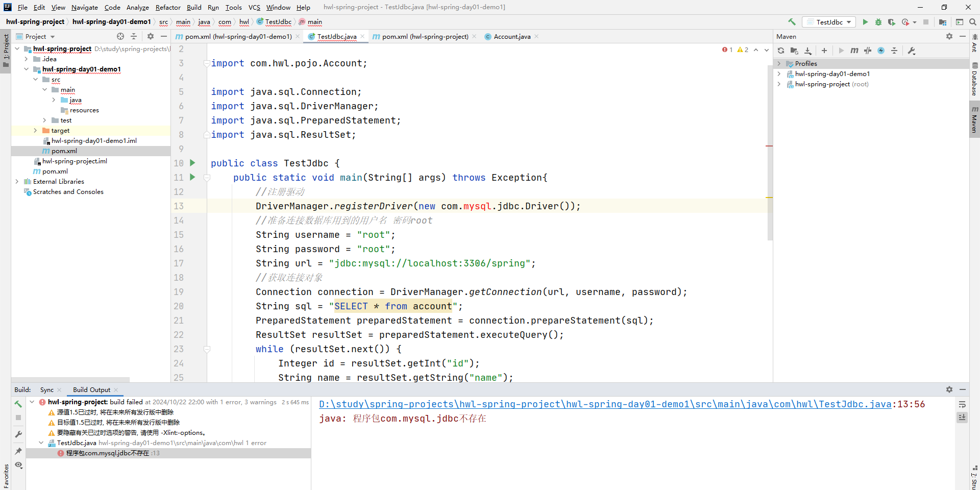Expand the test folder in Project tree
Viewport: 980px width, 490px height.
(44, 120)
